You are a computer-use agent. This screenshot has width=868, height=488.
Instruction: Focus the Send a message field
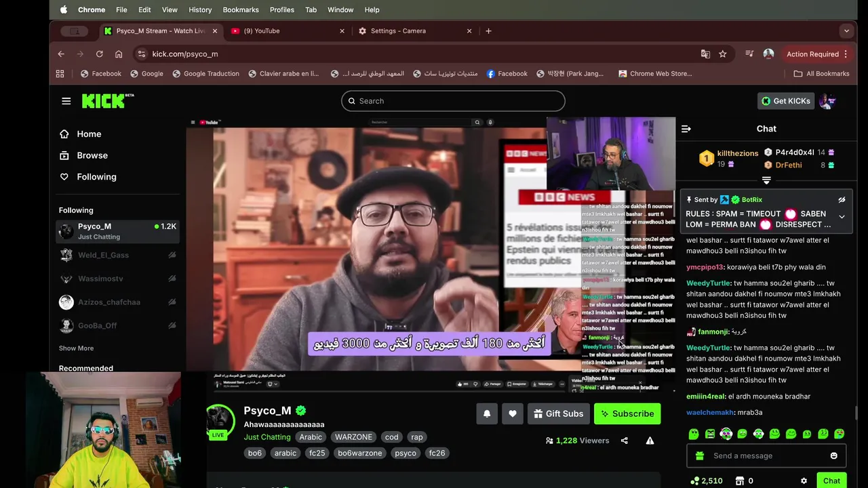tap(766, 456)
